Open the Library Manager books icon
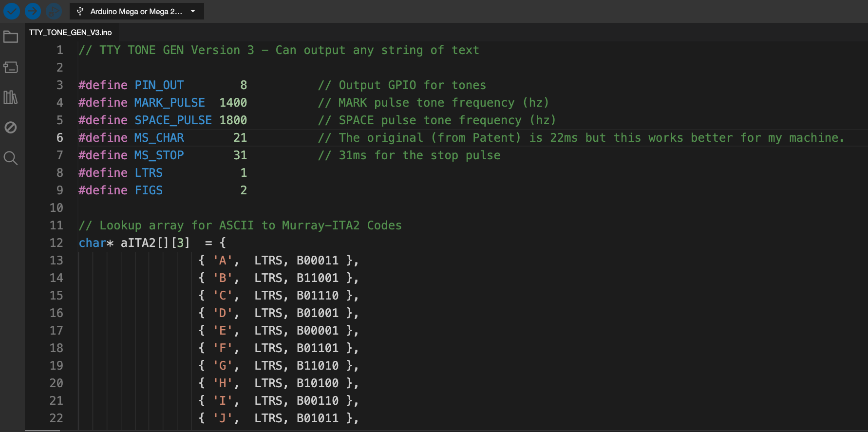Screen dimensions: 868x432 point(11,97)
